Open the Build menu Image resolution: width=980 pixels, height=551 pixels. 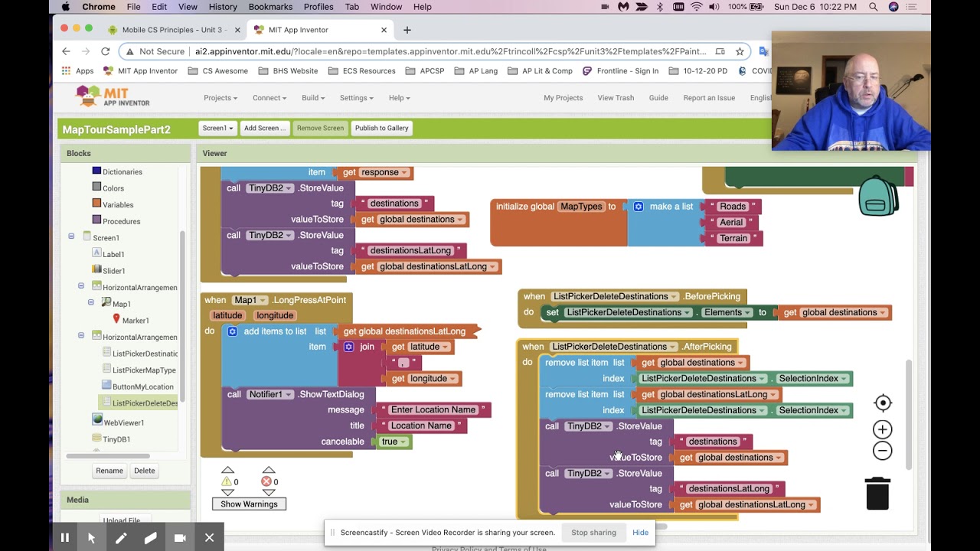click(x=313, y=98)
